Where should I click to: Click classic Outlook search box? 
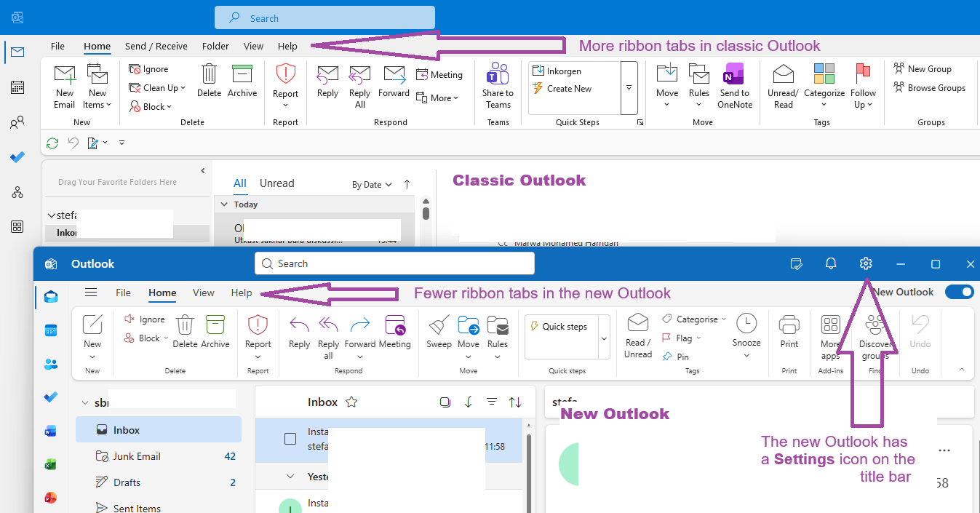coord(324,18)
